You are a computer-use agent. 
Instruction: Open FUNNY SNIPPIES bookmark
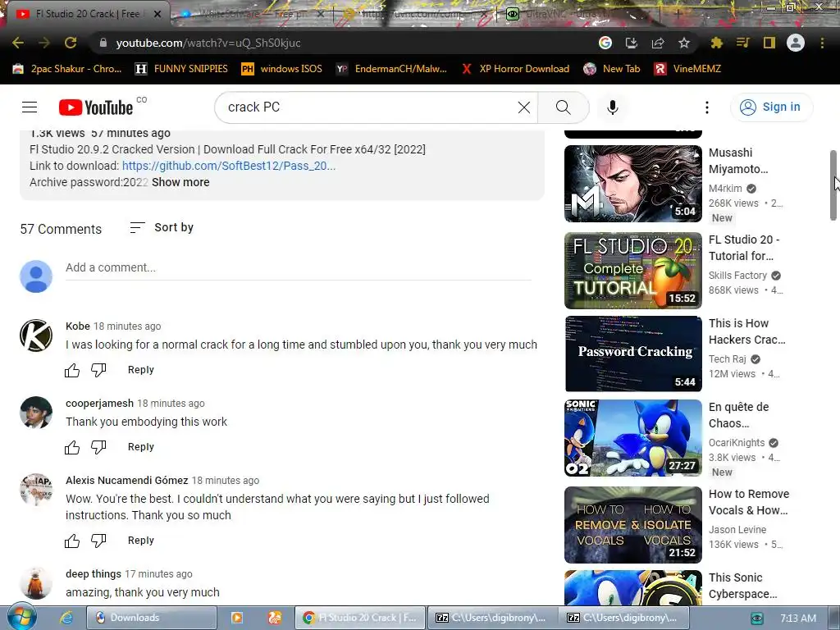tap(181, 69)
